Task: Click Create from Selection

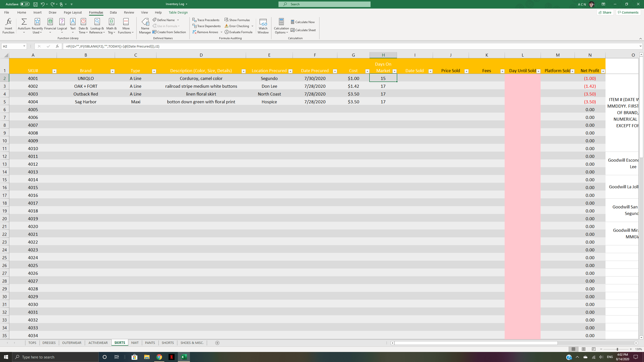Action: (169, 32)
